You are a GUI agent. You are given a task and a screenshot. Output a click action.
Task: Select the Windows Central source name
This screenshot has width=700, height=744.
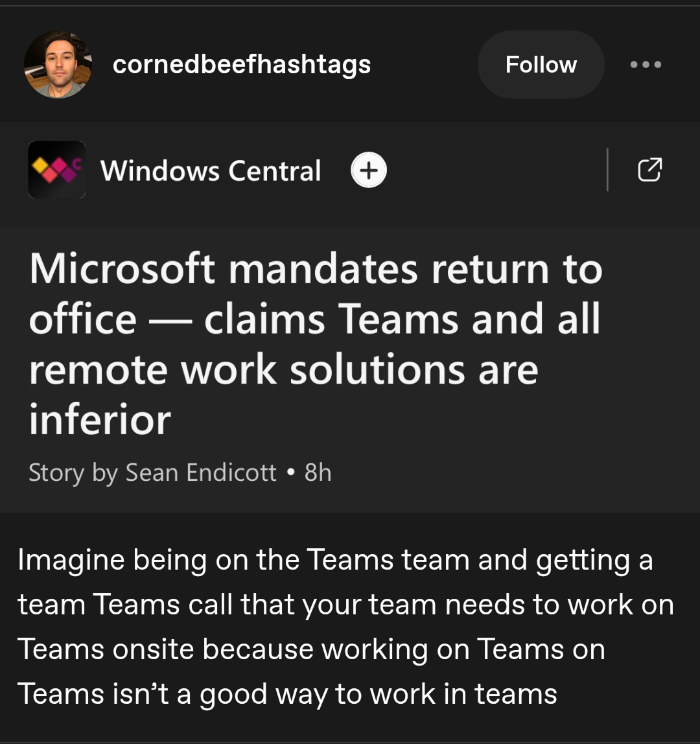[x=211, y=170]
